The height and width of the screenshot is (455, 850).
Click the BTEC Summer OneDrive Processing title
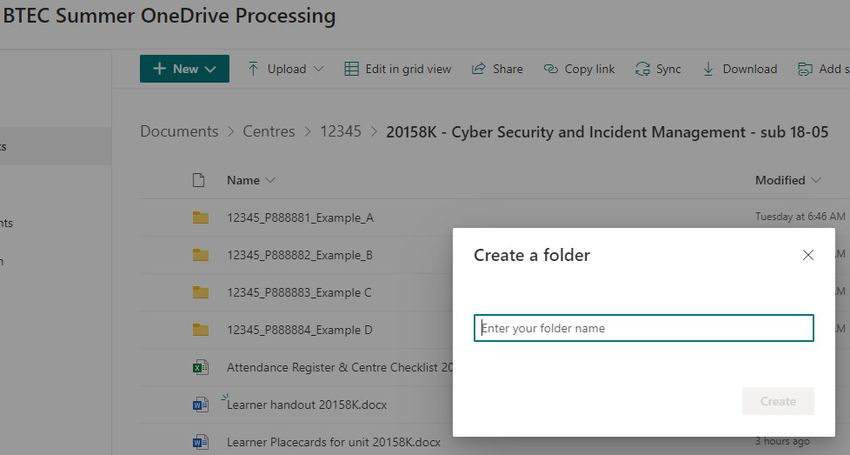point(169,16)
